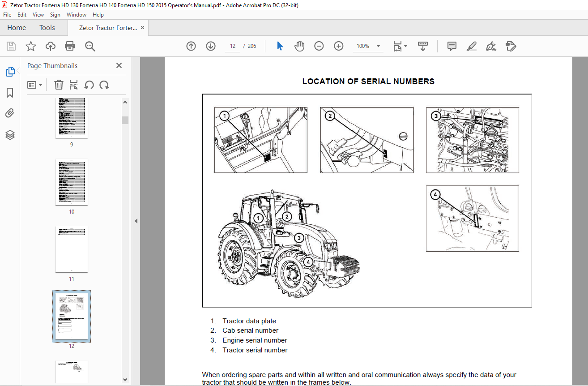Viewport: 588px width, 386px height.
Task: Expand the fit page dropdown arrow
Action: point(405,46)
